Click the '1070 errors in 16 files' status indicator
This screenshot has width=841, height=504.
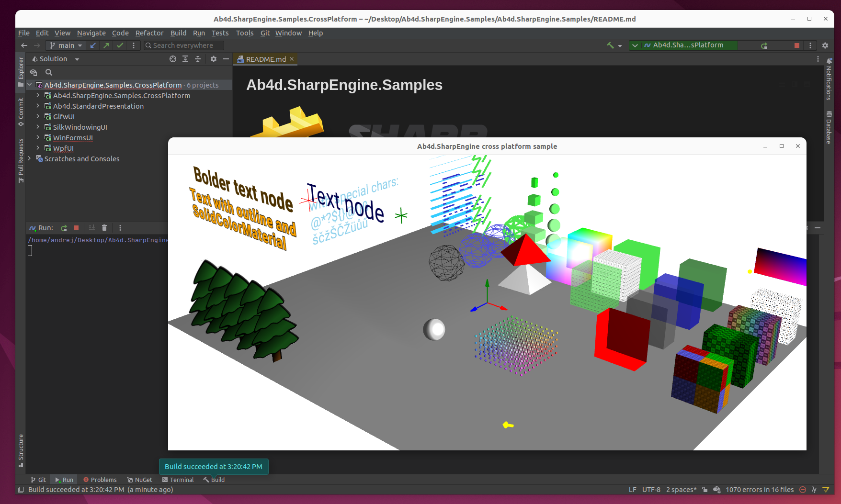tap(759, 490)
